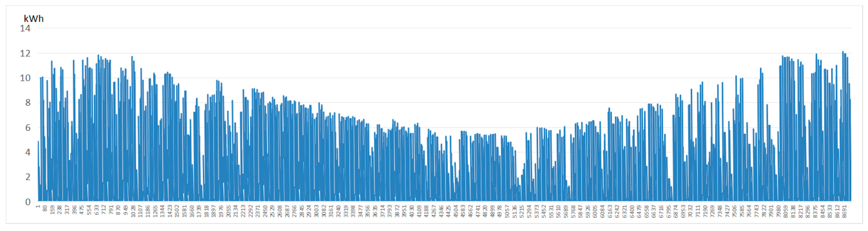Image resolution: width=868 pixels, height=231 pixels.
Task: Click x-axis tick label 4109
Action: click(x=419, y=211)
